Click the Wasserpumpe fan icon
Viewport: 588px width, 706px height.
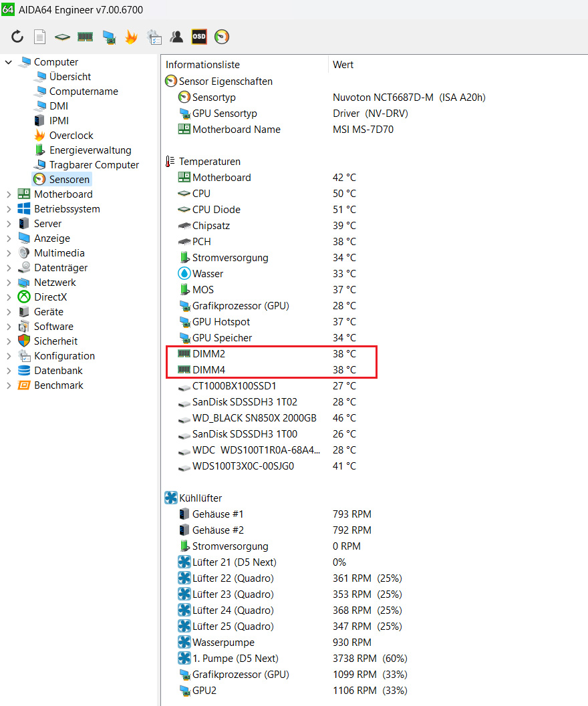pos(184,642)
